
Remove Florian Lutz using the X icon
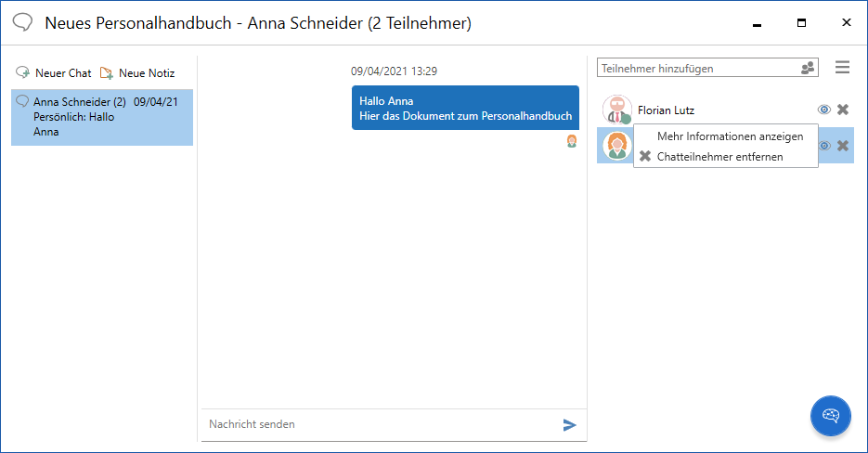843,110
